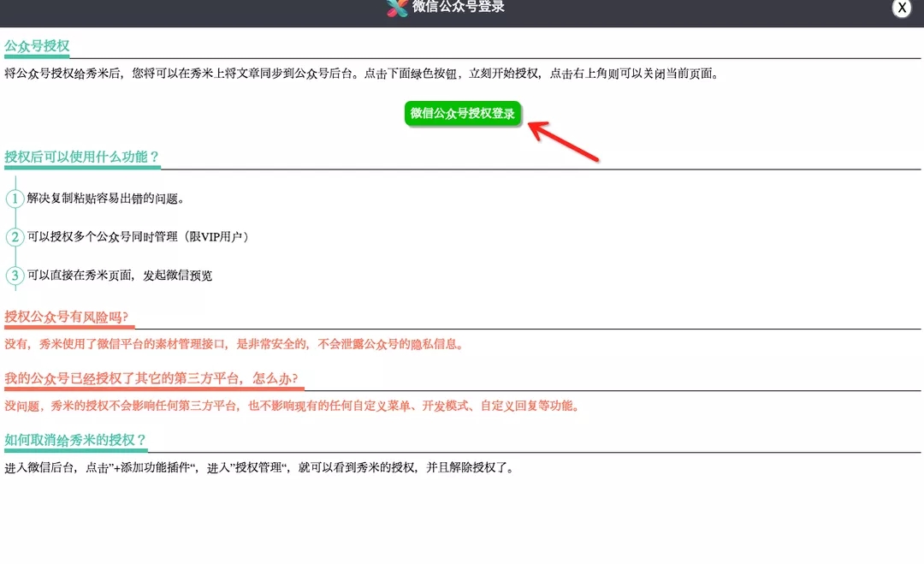The height and width of the screenshot is (564, 924).
Task: Click step icon ③ beside 微信预览 text
Action: coord(14,276)
